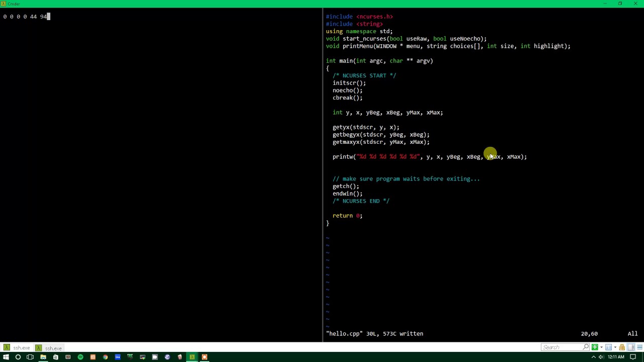Open the XAMPP orange taskbar icon
The height and width of the screenshot is (362, 644).
click(93, 357)
